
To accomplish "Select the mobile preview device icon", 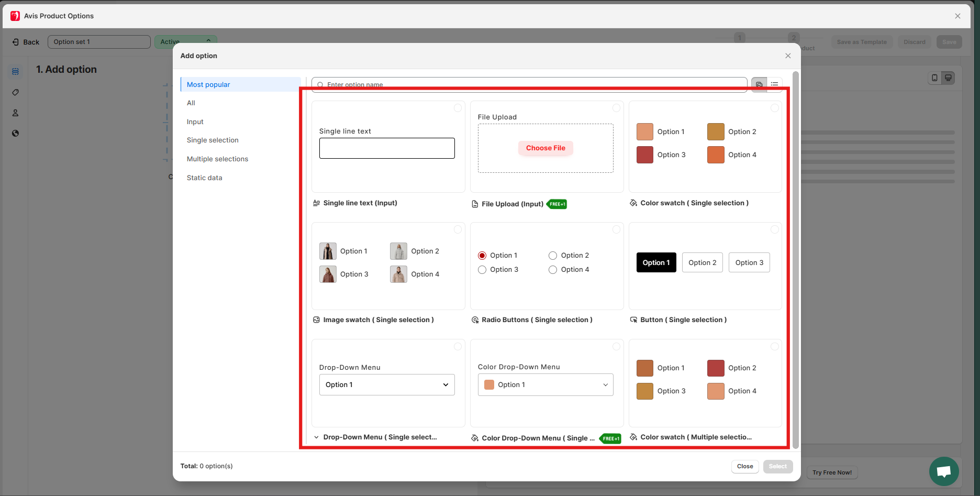I will 934,78.
